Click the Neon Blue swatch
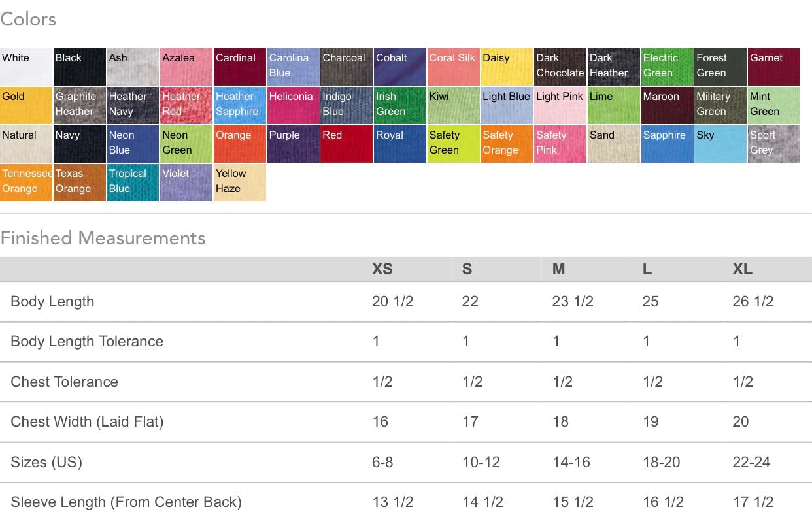 tap(133, 144)
